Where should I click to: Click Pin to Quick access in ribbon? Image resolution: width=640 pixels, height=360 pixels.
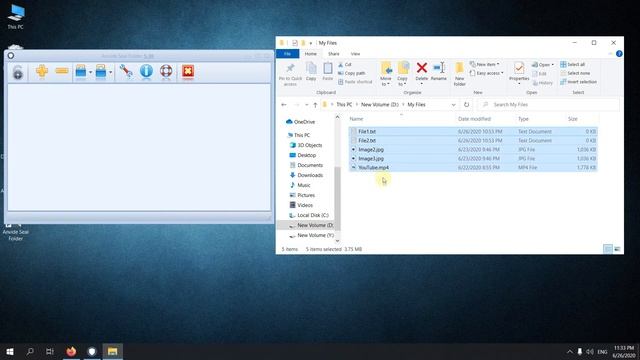[x=290, y=74]
